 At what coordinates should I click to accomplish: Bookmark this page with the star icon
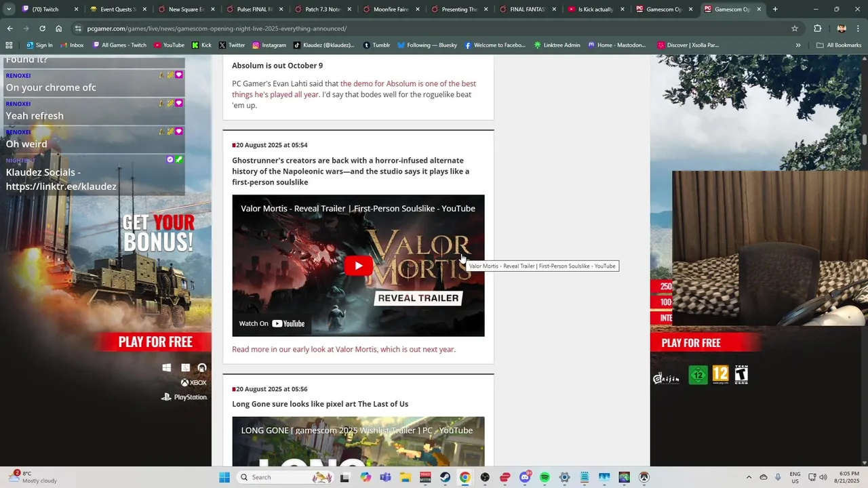click(795, 28)
